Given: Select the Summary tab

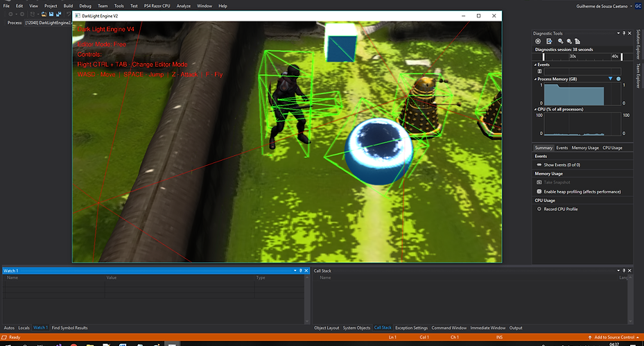Looking at the screenshot, I should click(543, 148).
